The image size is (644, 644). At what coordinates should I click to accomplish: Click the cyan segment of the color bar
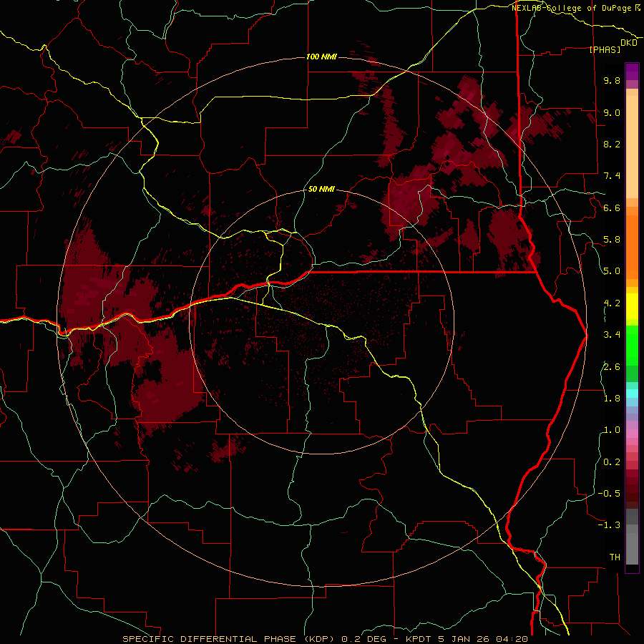pos(632,394)
